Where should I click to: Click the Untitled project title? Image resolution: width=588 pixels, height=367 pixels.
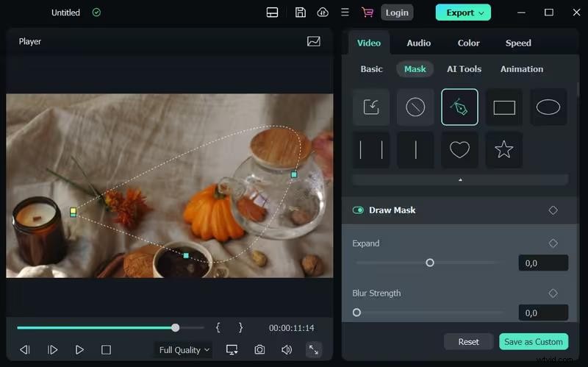[65, 13]
